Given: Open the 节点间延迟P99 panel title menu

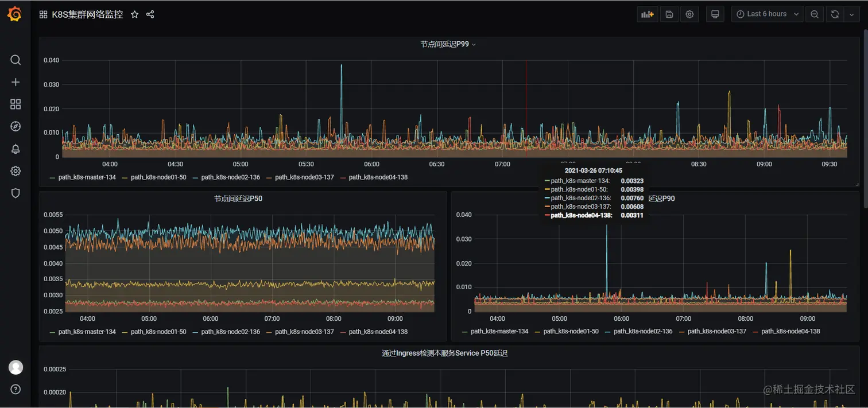Looking at the screenshot, I should [x=448, y=44].
